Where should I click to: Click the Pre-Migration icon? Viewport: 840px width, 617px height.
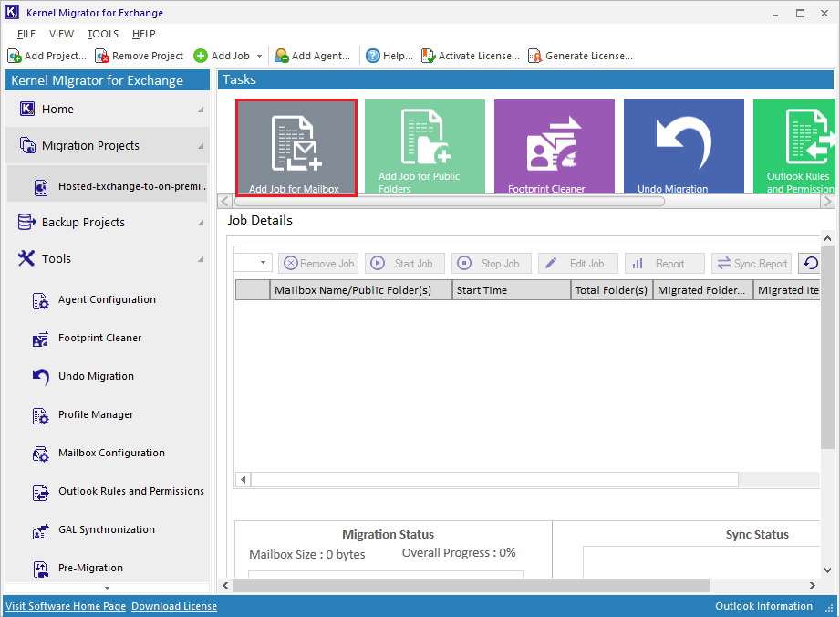pyautogui.click(x=40, y=569)
